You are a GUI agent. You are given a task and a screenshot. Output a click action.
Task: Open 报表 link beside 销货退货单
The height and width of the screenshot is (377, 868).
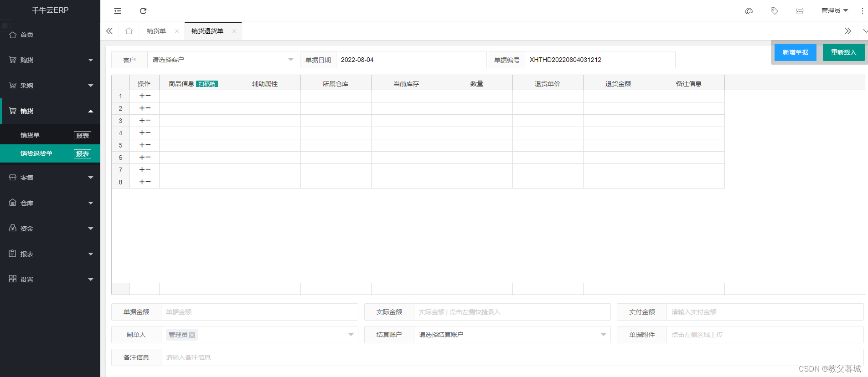pyautogui.click(x=83, y=154)
